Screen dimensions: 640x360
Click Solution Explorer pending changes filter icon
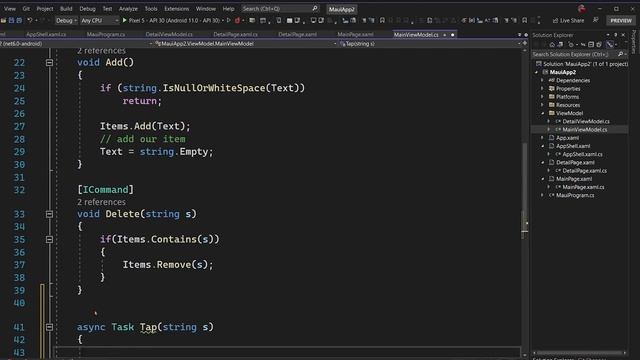pyautogui.click(x=571, y=44)
